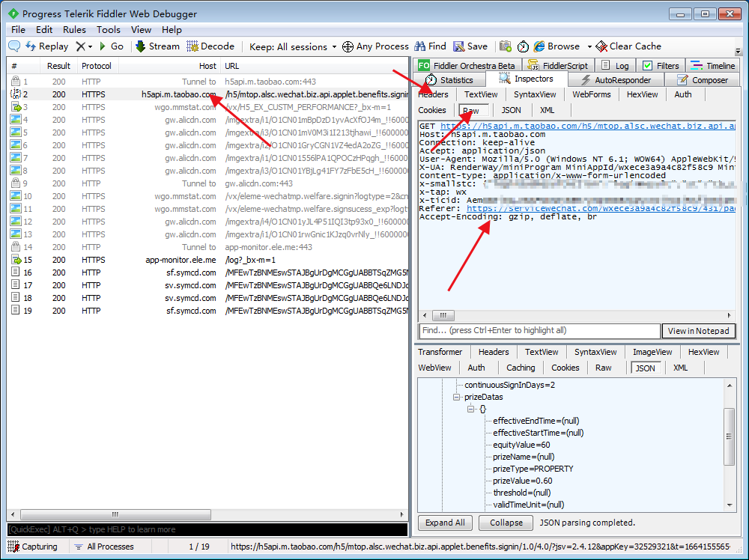Screen dimensions: 749x560
Task: Open the File menu
Action: coord(18,30)
